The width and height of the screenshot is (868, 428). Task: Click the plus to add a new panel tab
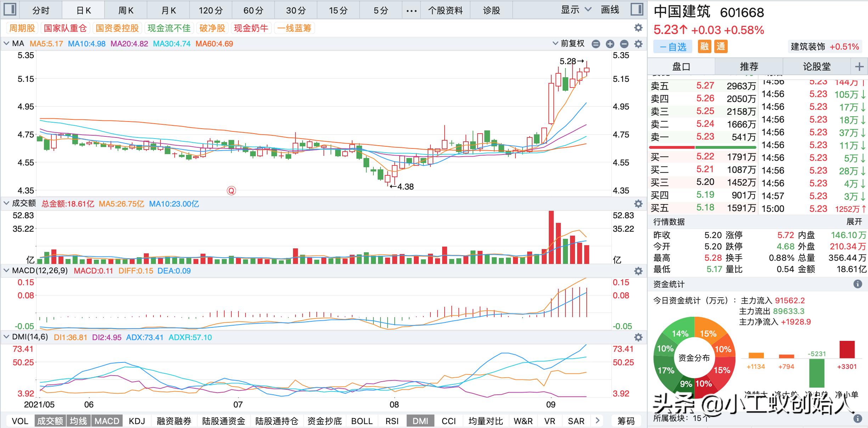point(859,66)
